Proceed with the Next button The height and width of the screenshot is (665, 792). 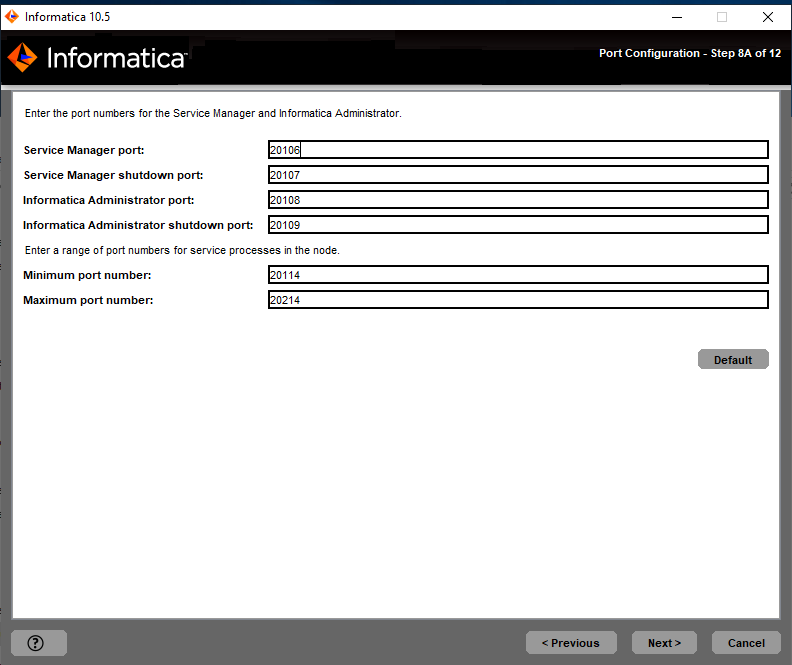click(x=664, y=643)
